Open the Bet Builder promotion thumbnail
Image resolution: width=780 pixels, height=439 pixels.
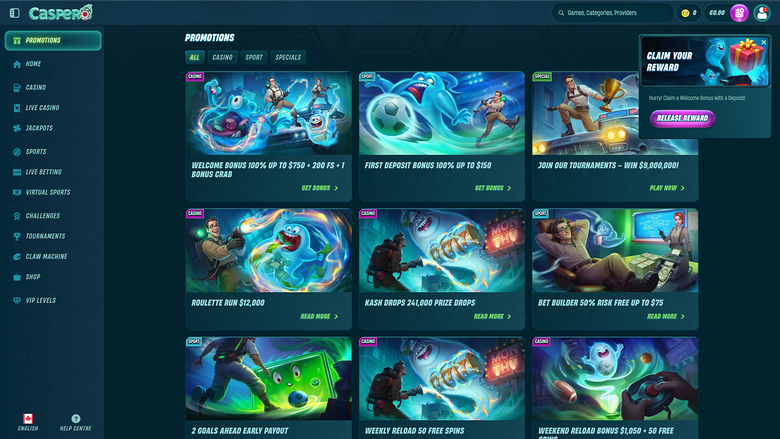point(615,250)
